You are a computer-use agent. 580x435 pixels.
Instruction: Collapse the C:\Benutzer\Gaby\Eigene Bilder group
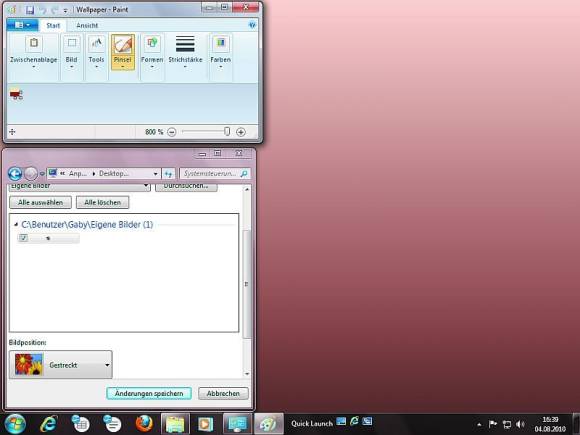coord(16,224)
